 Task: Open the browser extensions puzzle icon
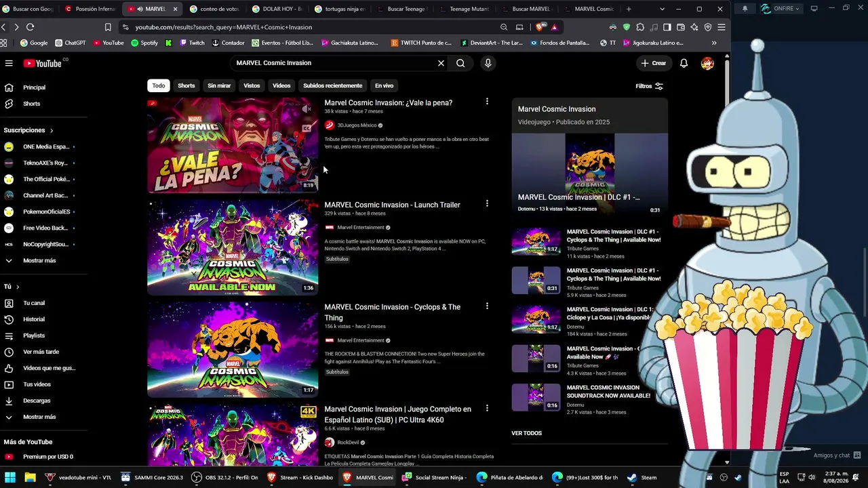pos(640,27)
